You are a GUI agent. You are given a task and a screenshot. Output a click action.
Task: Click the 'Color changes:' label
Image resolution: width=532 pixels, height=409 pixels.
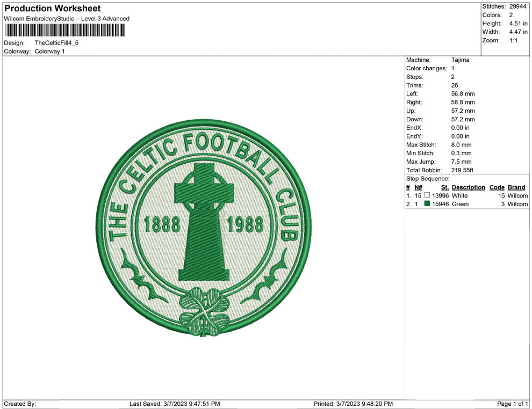coord(427,69)
